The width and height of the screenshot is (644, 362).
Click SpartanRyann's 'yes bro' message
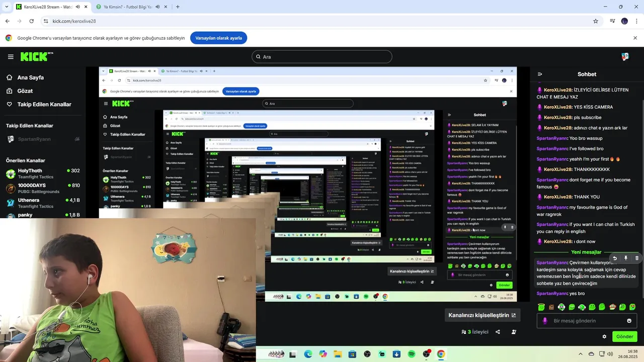[560, 294]
